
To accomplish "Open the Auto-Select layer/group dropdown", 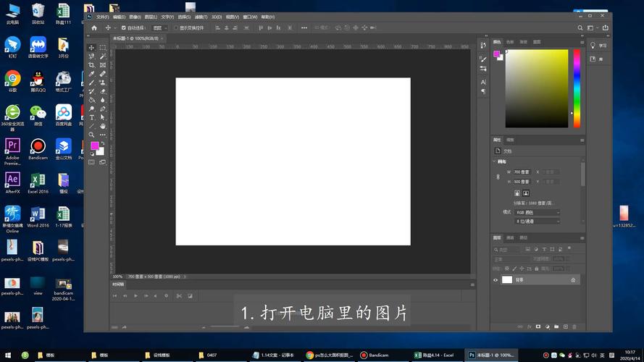I will [x=160, y=28].
